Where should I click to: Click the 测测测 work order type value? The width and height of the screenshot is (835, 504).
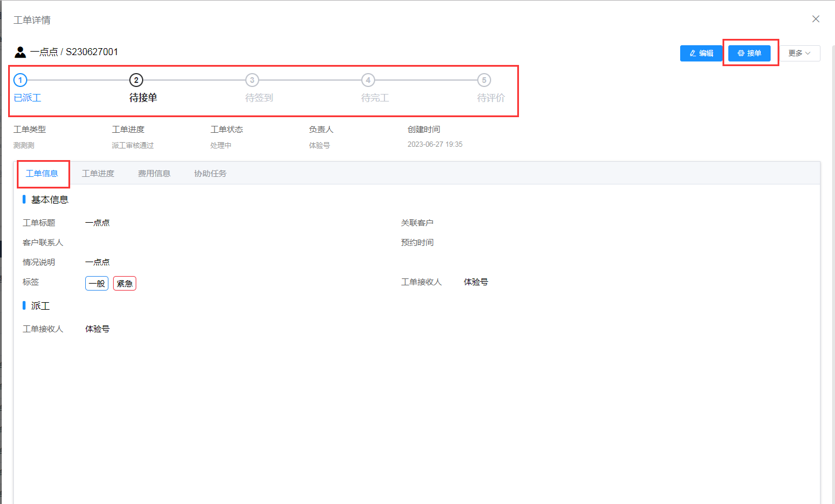pyautogui.click(x=24, y=146)
